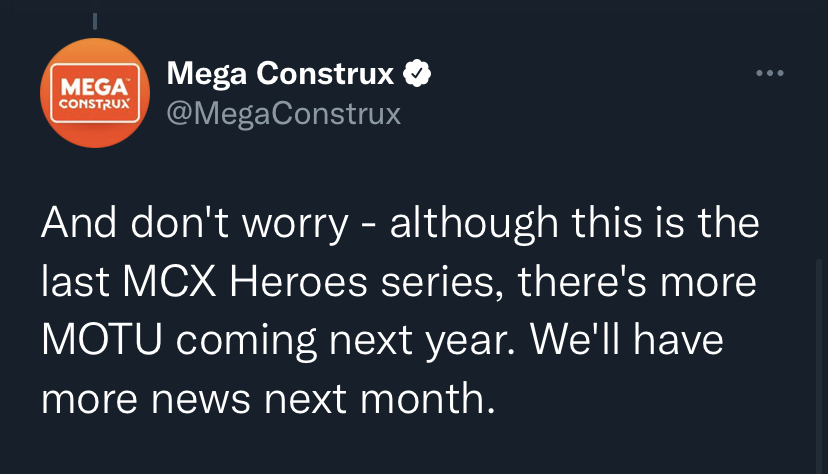Open the Mega Construx orange profile avatar

coord(95,93)
